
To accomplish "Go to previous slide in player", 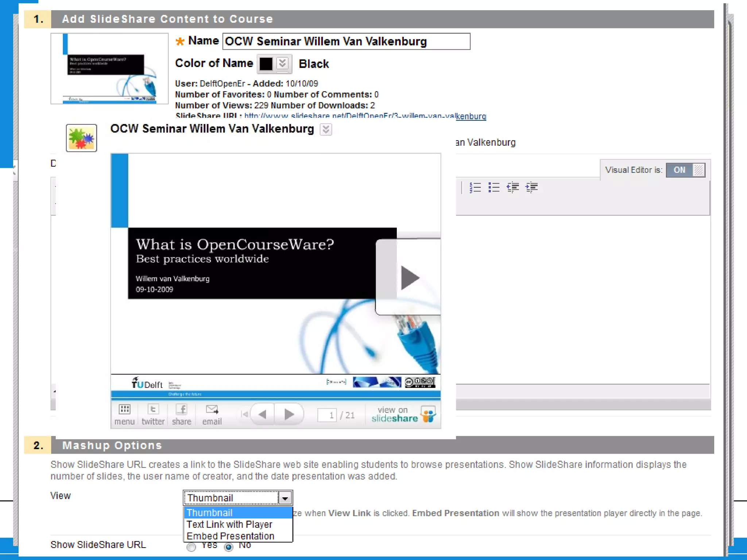I will coord(262,414).
